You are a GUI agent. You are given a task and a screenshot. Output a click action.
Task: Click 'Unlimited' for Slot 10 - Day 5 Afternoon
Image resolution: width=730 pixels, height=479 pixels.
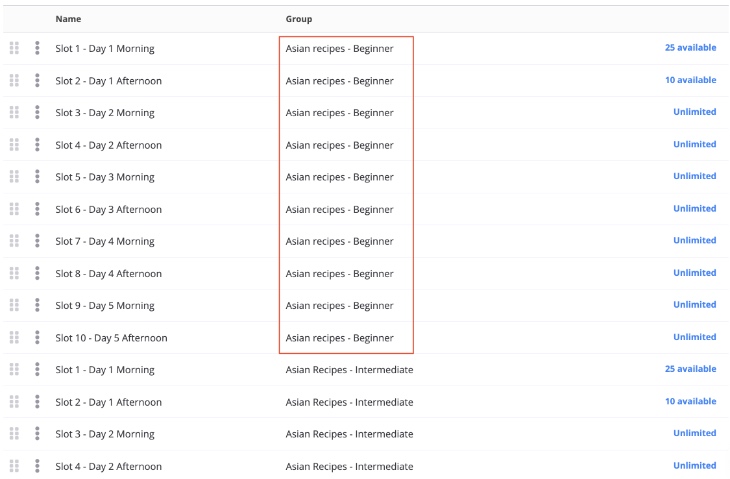tap(695, 337)
